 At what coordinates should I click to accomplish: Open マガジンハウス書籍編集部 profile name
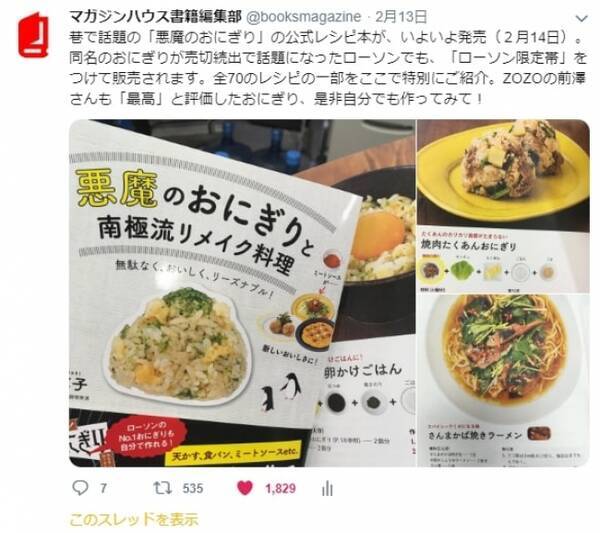[x=155, y=16]
